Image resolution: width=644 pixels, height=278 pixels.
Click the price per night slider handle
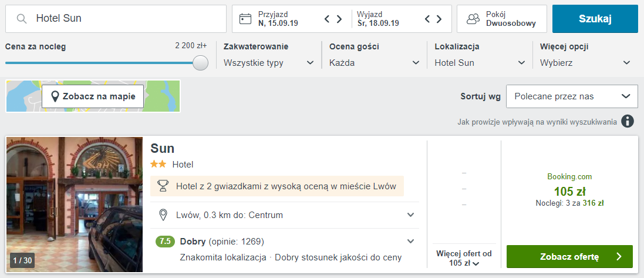click(200, 63)
